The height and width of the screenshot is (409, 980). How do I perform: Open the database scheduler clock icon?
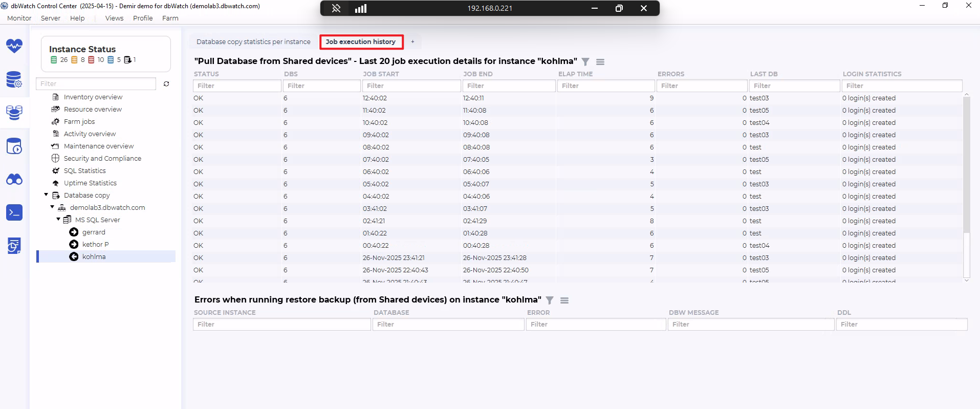(x=14, y=146)
